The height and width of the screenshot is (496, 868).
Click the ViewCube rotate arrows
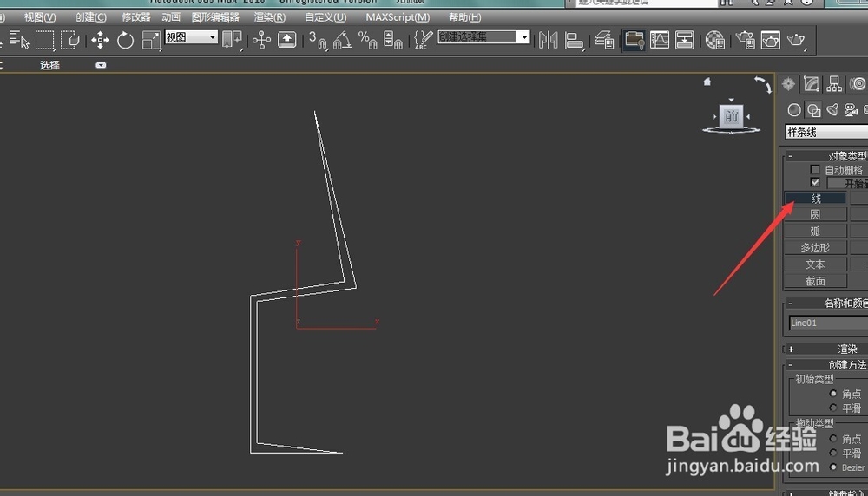763,84
